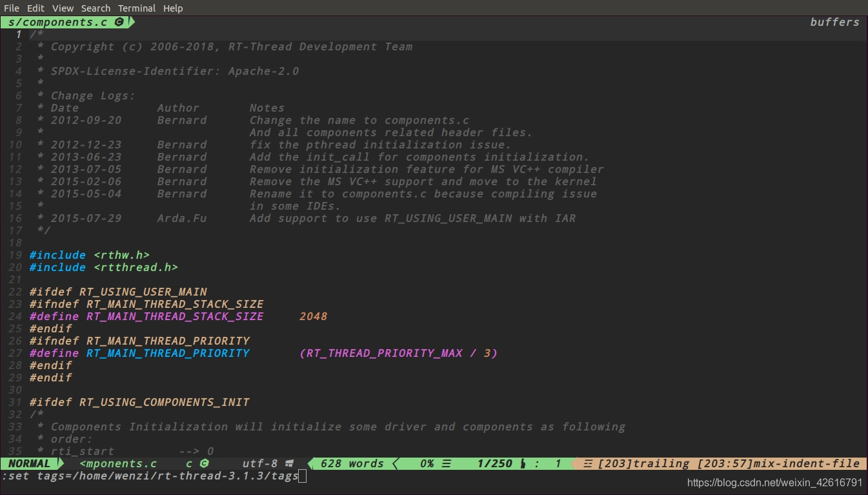
Task: Click the #include <rthw.h> line
Action: point(89,255)
